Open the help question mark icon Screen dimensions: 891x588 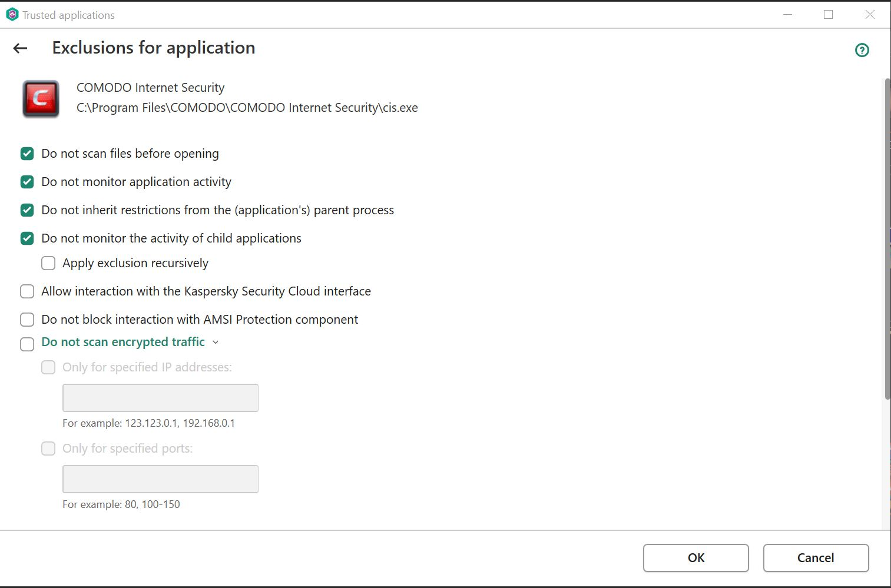862,51
